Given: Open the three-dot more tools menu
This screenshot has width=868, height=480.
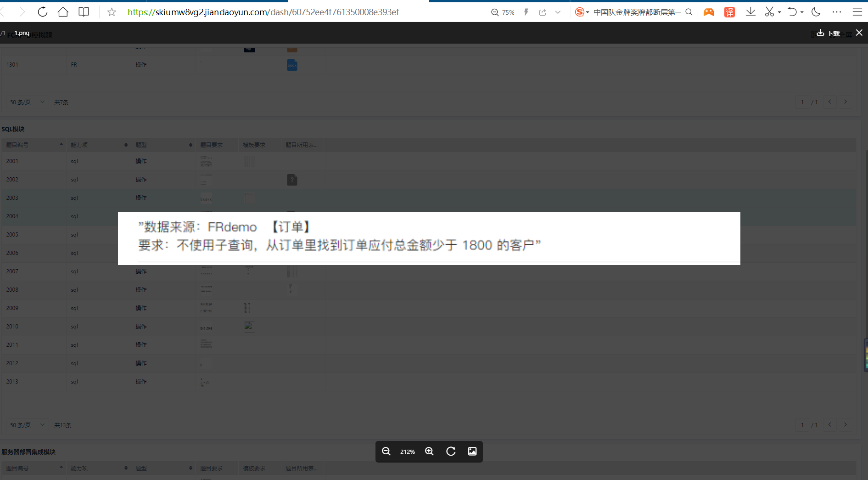Looking at the screenshot, I should [837, 12].
